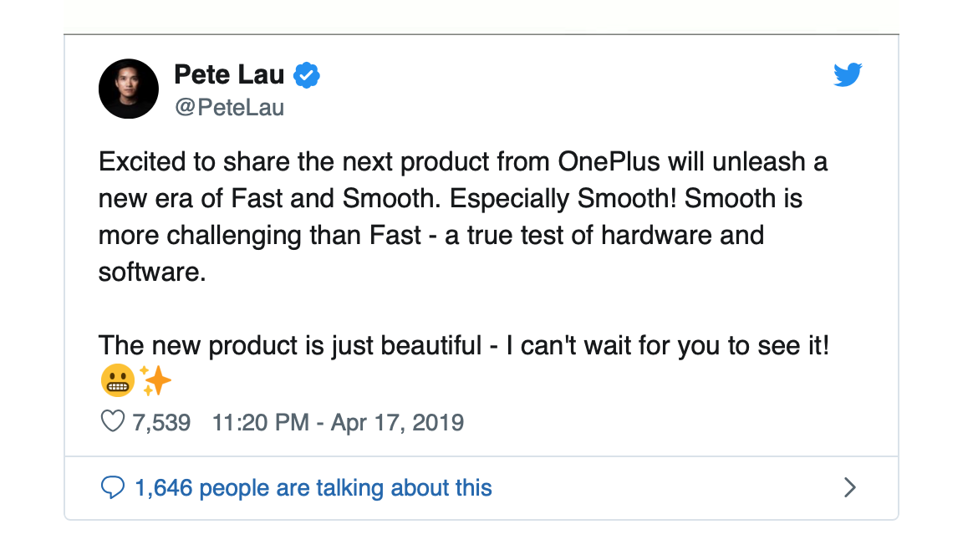Open the @PeteLau handle link
Viewport: 973px width, 560px height.
tap(229, 107)
